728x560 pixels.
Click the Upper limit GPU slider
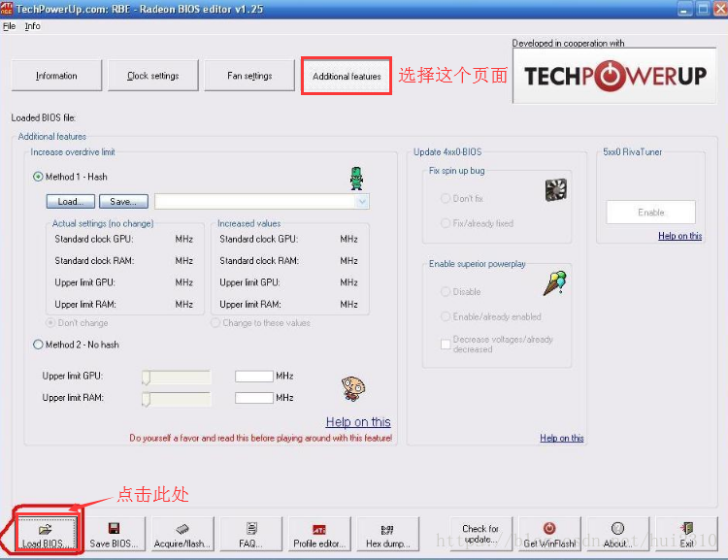coord(177,377)
